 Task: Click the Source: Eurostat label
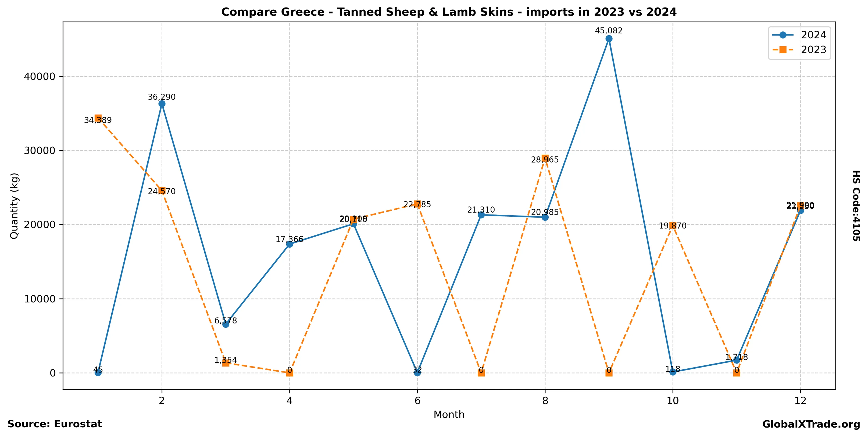55,424
